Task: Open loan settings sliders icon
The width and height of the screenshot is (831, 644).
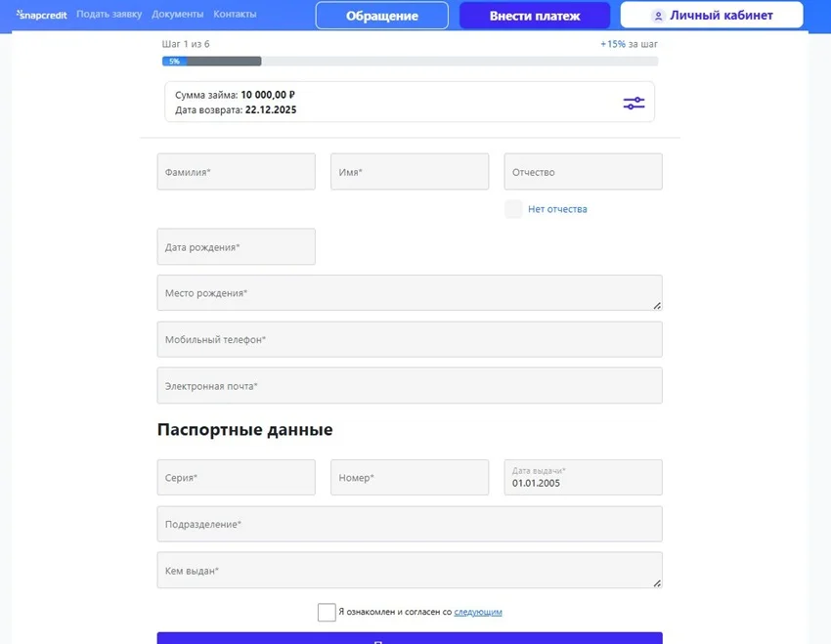Action: [634, 103]
